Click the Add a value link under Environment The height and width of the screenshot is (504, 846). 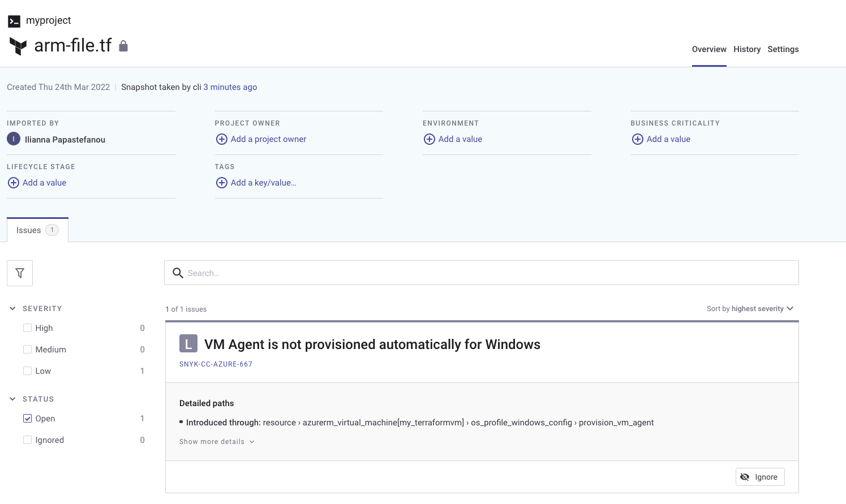460,139
